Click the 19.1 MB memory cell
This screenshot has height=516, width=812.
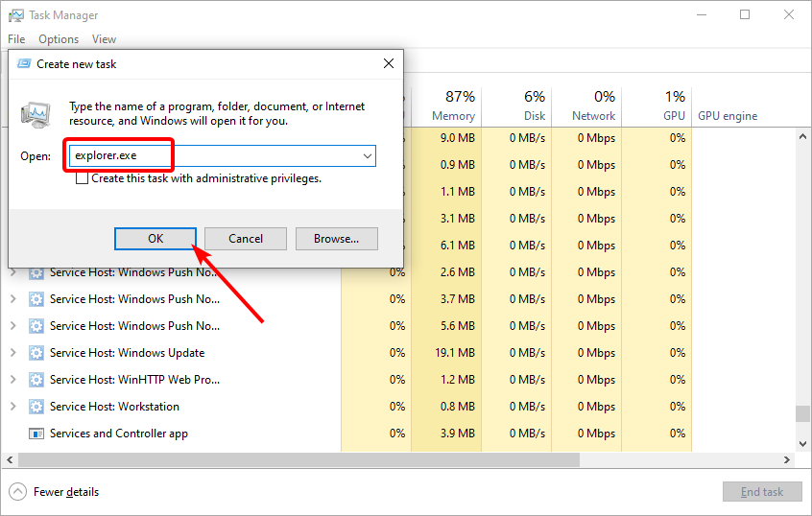click(446, 353)
